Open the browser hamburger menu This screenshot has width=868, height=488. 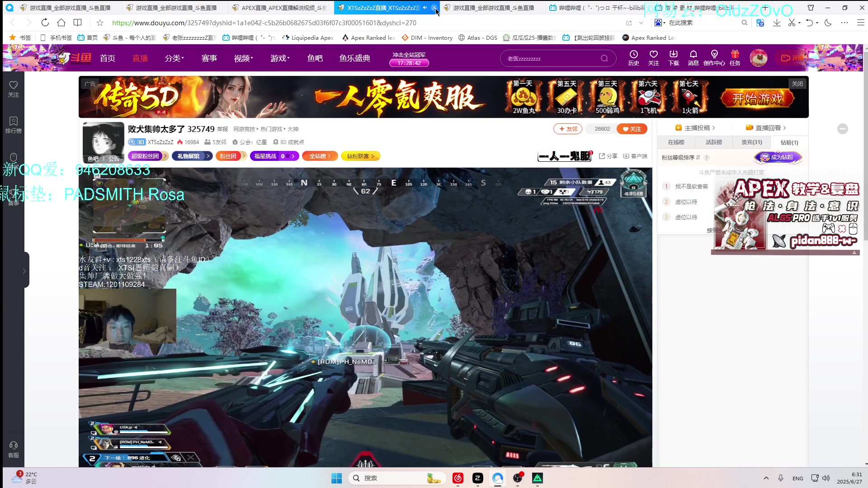pyautogui.click(x=861, y=23)
